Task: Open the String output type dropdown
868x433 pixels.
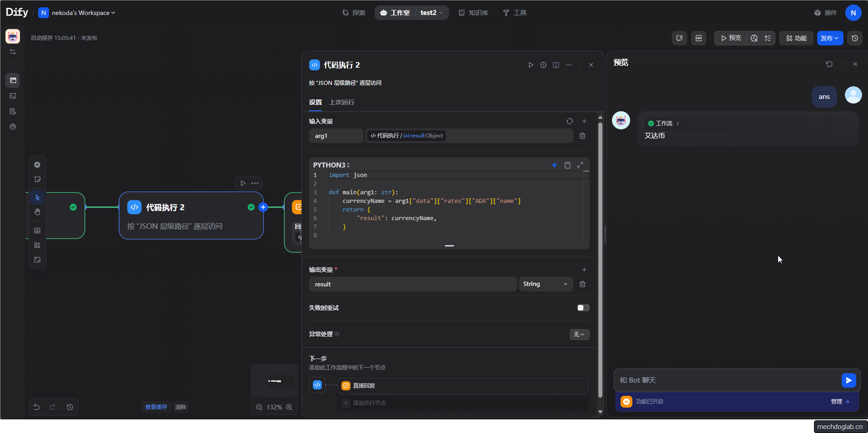Action: point(545,284)
